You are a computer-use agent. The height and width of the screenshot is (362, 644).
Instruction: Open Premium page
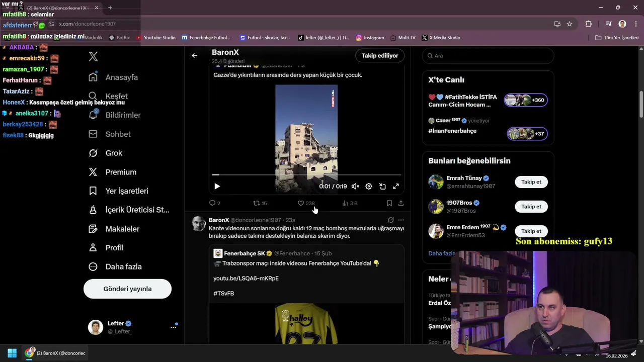pos(113,172)
